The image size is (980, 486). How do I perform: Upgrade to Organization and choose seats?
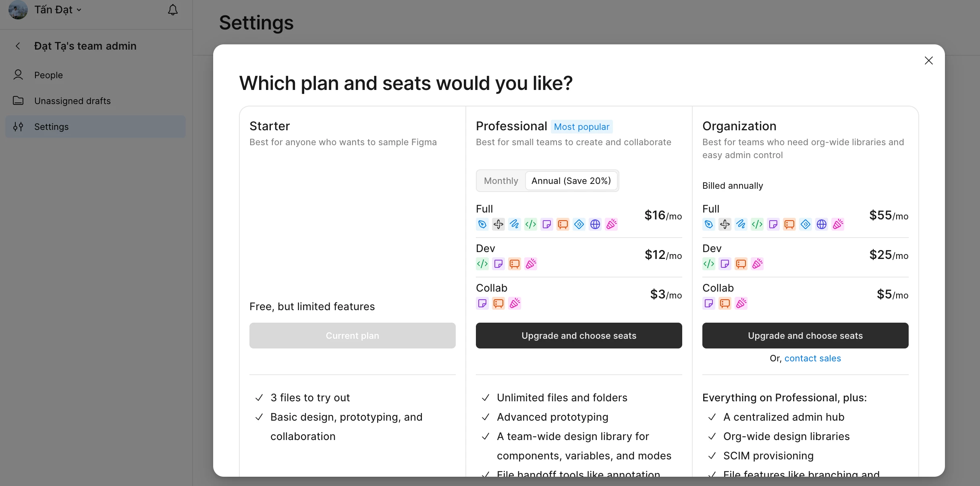click(806, 336)
